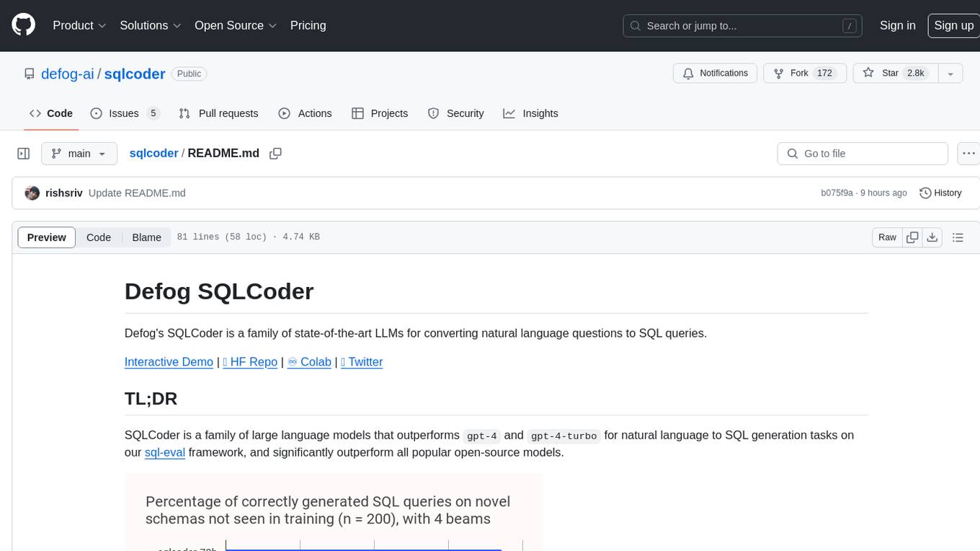This screenshot has width=980, height=551.
Task: Click the search slash shortcut icon
Action: pyautogui.click(x=850, y=26)
